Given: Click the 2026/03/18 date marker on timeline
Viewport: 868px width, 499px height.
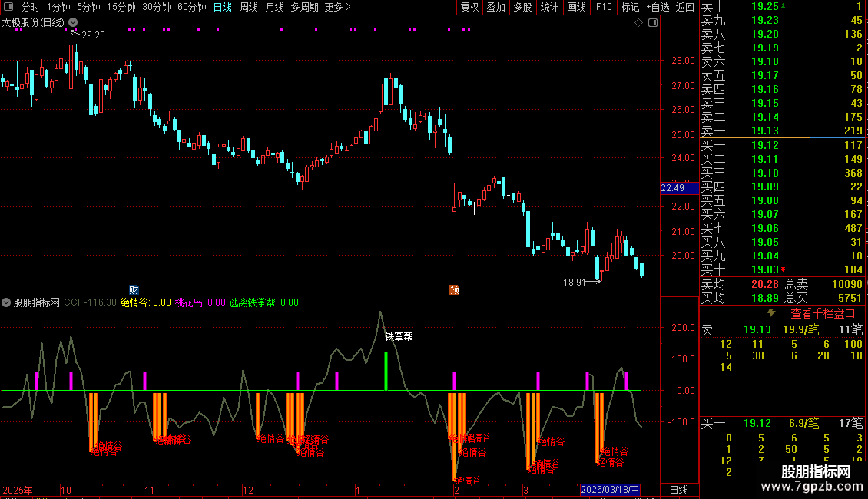Looking at the screenshot, I should coord(610,490).
